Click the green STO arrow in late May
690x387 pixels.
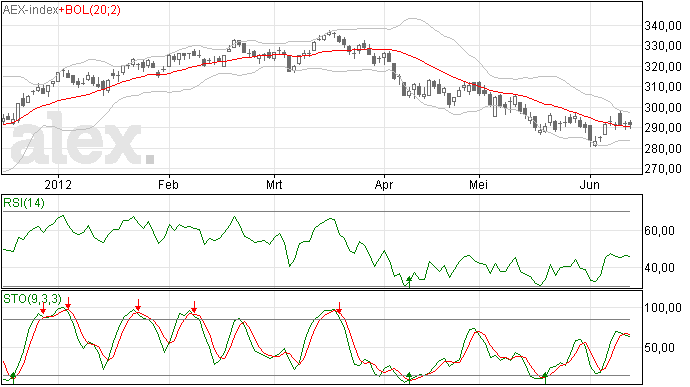click(x=545, y=378)
